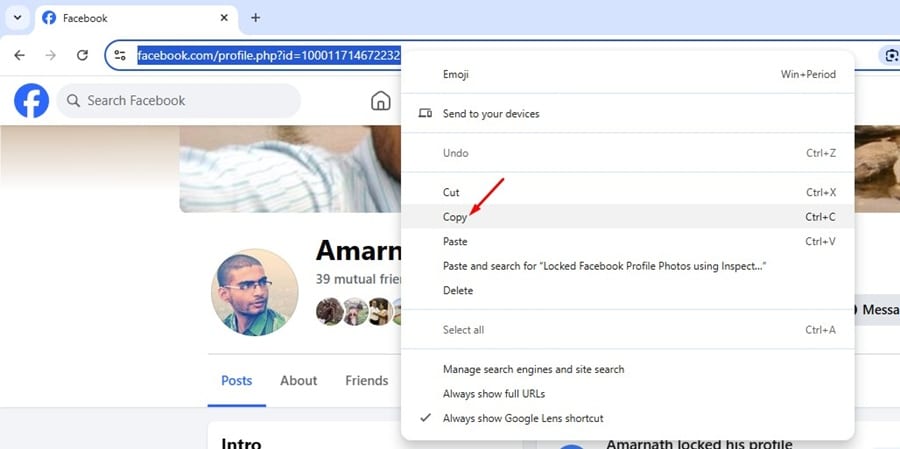This screenshot has height=449, width=900.
Task: Choose Paste and search for option
Action: pos(627,266)
